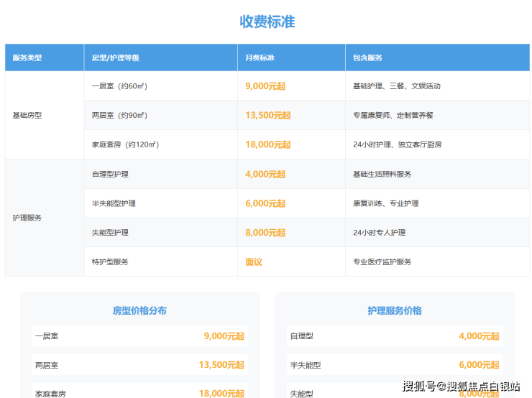Click the 包含服务 column header
The height and width of the screenshot is (398, 532).
[x=367, y=57]
